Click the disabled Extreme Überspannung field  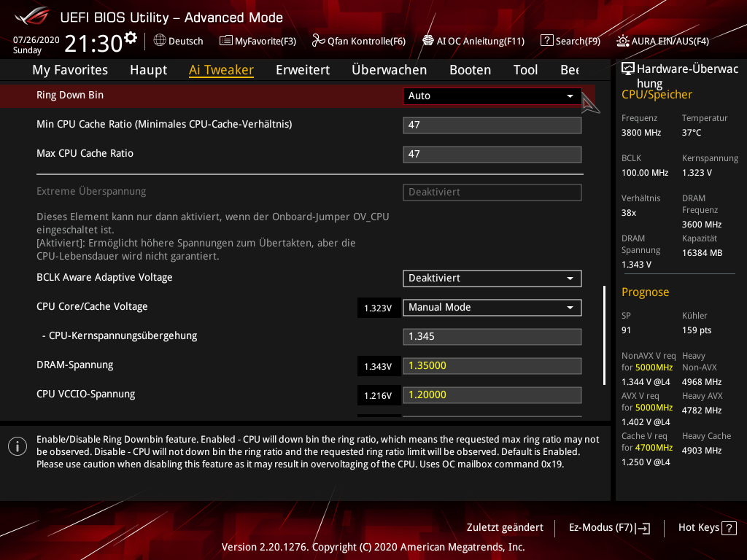[x=492, y=192]
